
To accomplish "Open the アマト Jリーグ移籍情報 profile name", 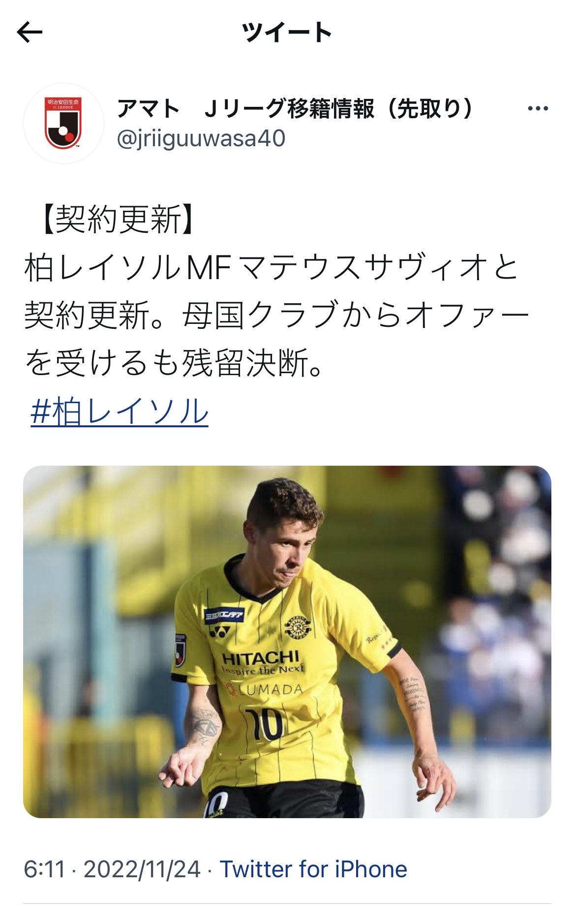I will 296,108.
